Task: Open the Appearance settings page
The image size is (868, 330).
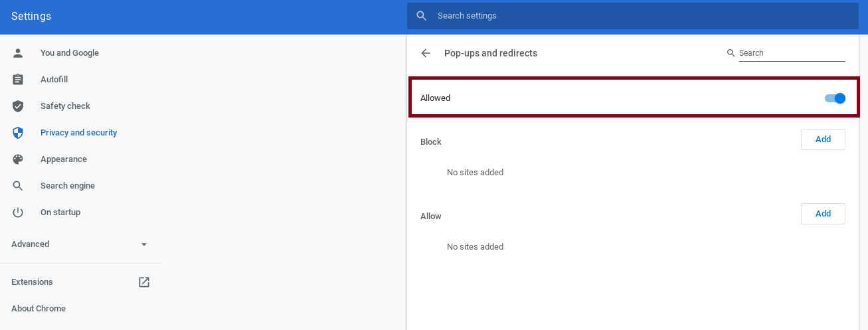Action: click(x=64, y=159)
